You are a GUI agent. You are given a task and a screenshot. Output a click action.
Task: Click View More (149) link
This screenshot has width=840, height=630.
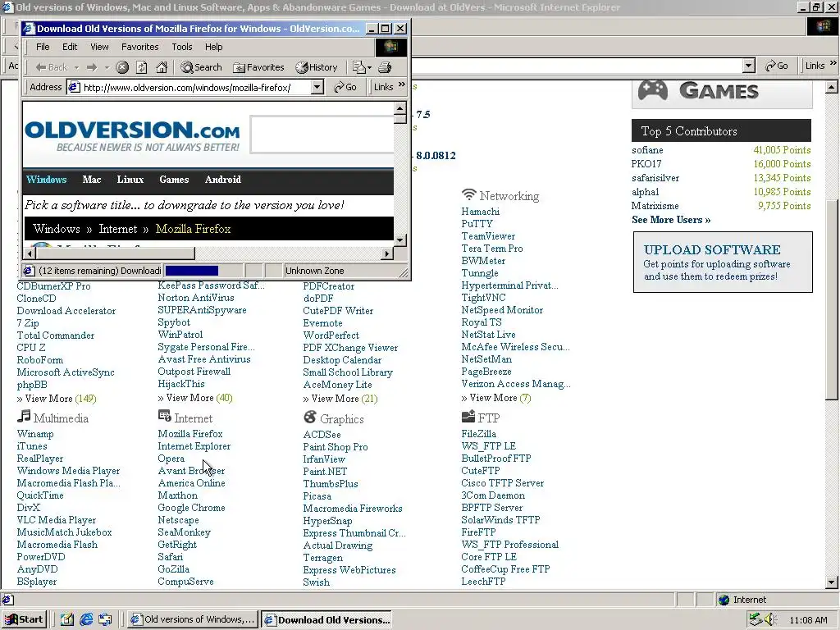pos(57,399)
